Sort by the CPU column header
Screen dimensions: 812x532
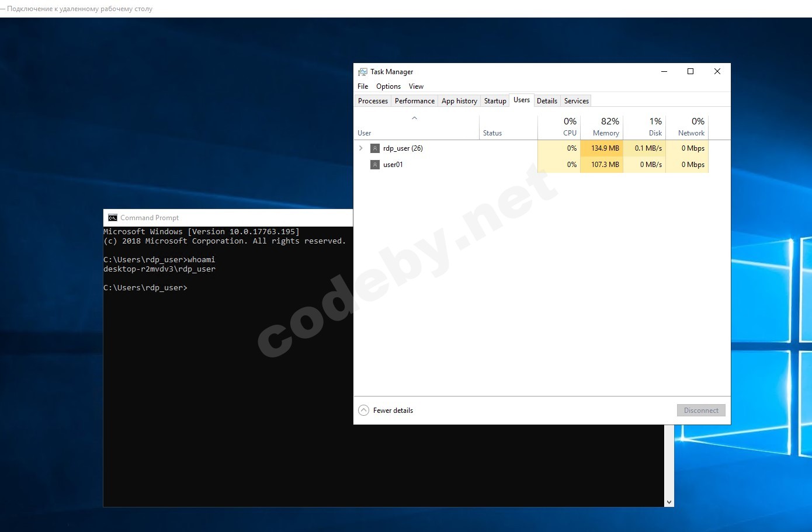click(559, 127)
